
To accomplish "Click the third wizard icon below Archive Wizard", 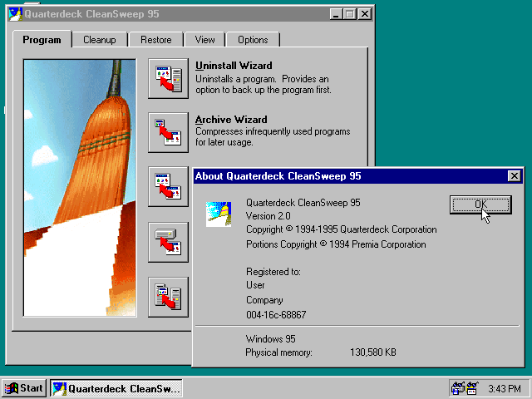I will [168, 186].
